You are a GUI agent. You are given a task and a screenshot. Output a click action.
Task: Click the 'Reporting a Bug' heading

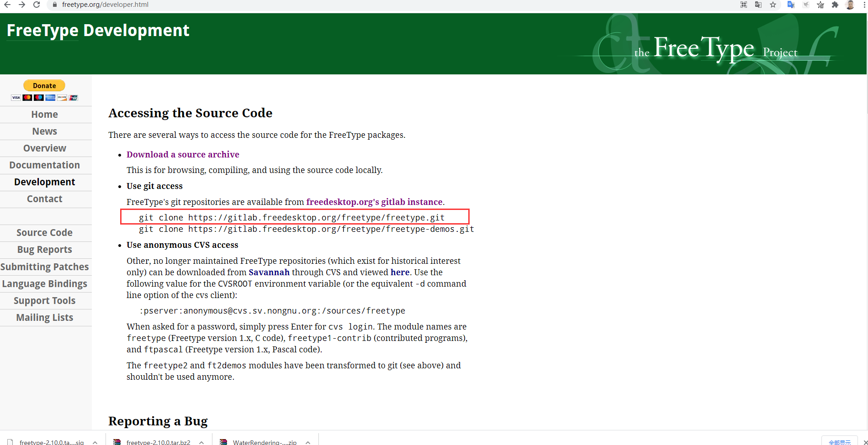(x=158, y=421)
